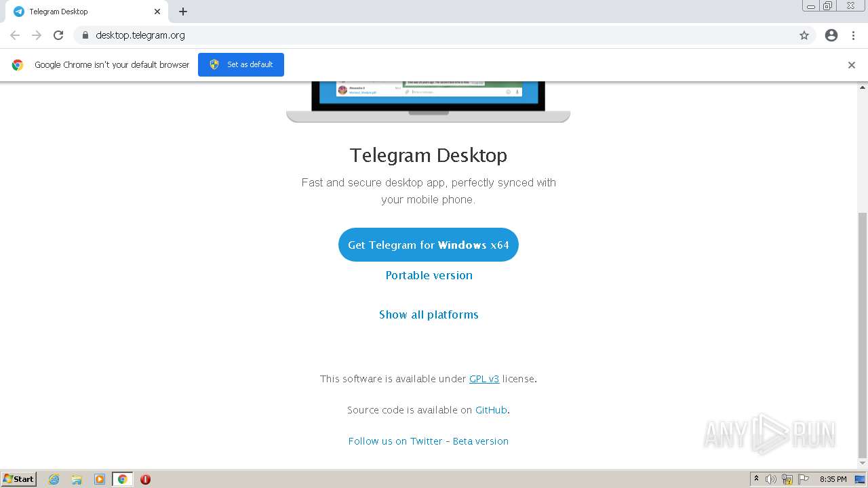Screen dimensions: 868x488
Task: Click the Telegram Desktop heading text
Action: (429, 155)
